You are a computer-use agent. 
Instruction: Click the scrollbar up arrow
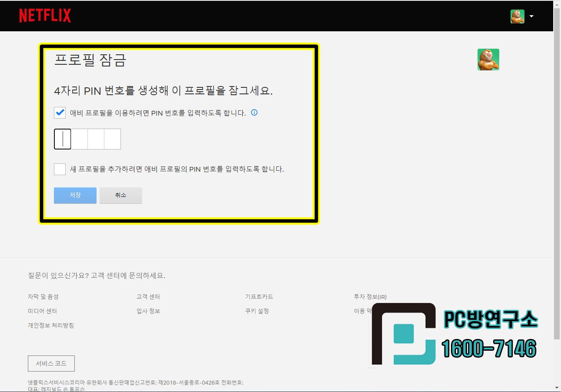tap(557, 4)
